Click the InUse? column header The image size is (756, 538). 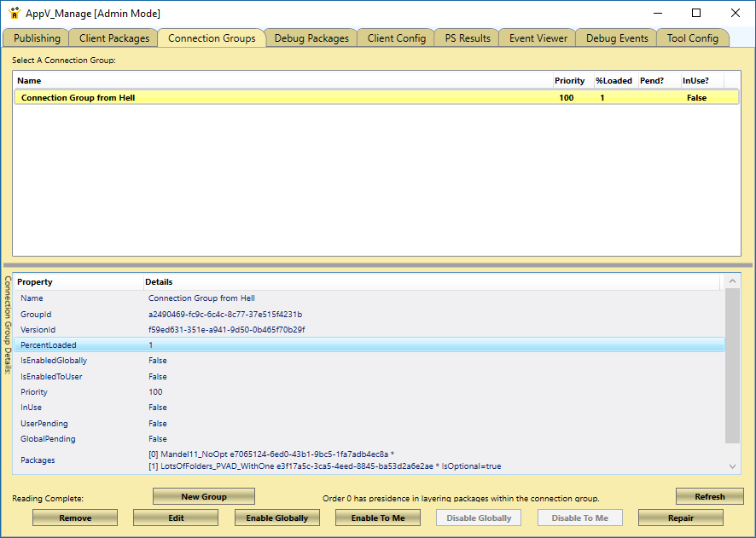click(x=702, y=80)
